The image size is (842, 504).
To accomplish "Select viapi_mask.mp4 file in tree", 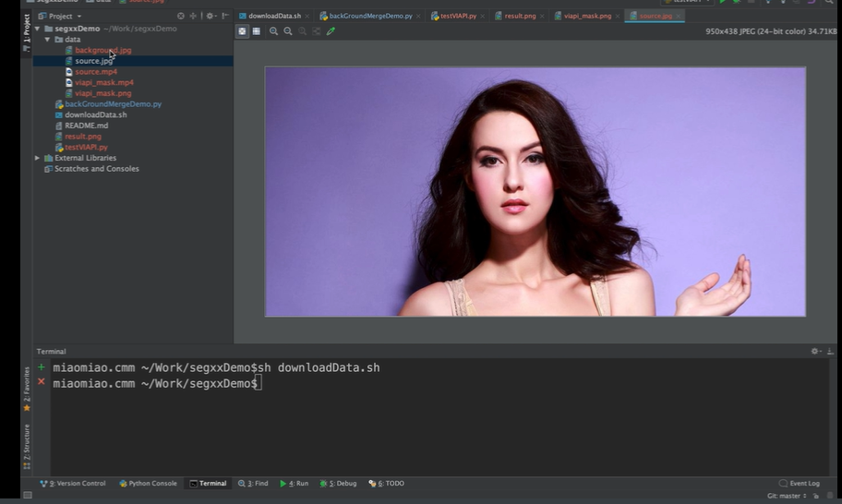I will tap(103, 82).
